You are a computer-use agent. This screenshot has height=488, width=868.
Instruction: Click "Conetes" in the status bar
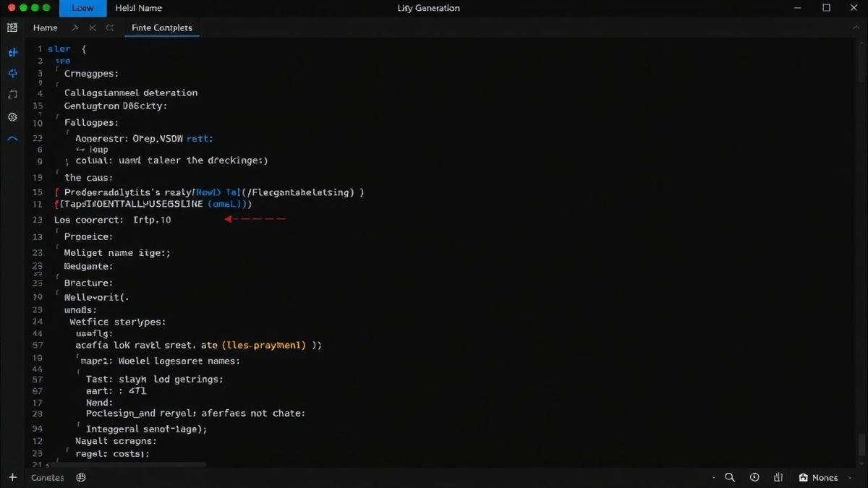pyautogui.click(x=47, y=477)
